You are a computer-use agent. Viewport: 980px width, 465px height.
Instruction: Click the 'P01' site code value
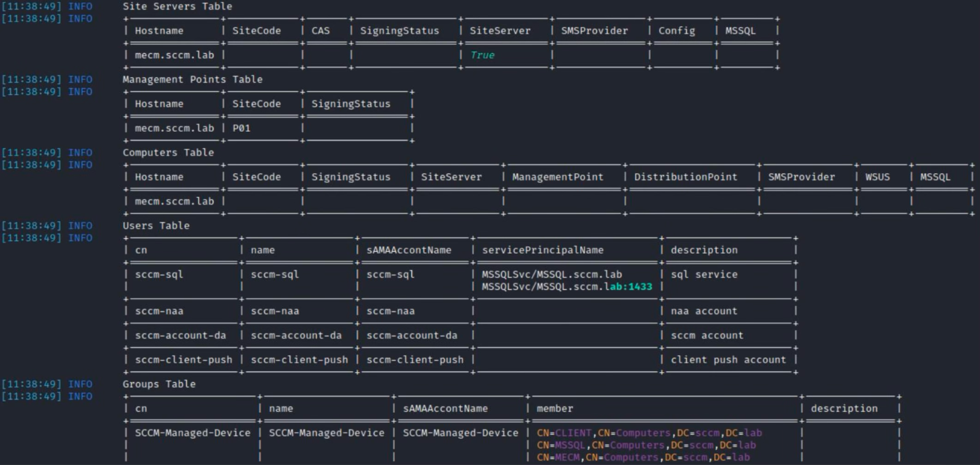pos(241,128)
